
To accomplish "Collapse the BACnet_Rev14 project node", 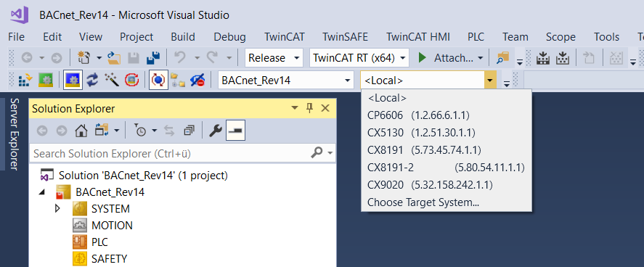I will tap(41, 192).
